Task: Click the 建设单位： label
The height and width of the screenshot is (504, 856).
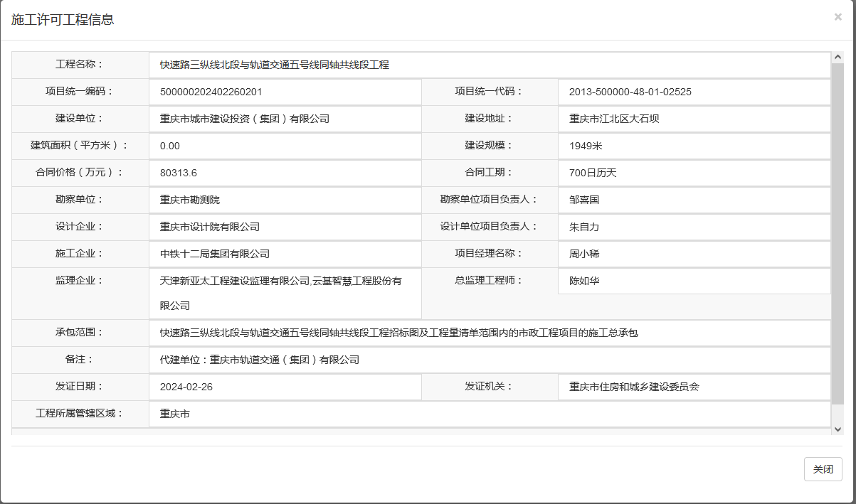Action: coord(80,118)
